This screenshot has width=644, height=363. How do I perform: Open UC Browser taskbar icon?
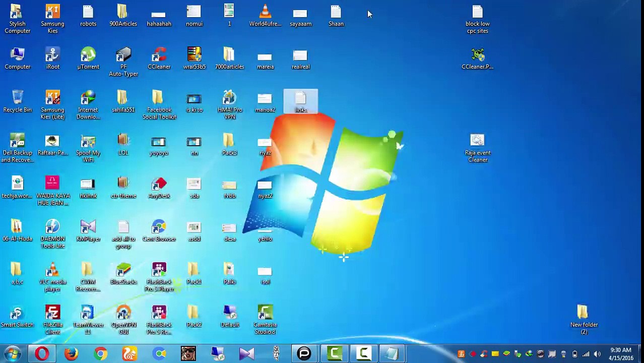130,354
